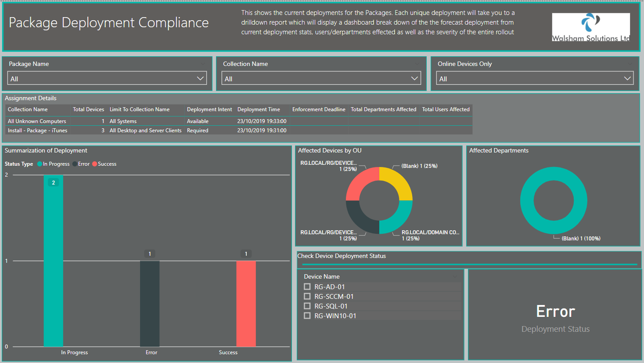Click the Error Deployment Status card
The image size is (644, 363).
coord(555,315)
